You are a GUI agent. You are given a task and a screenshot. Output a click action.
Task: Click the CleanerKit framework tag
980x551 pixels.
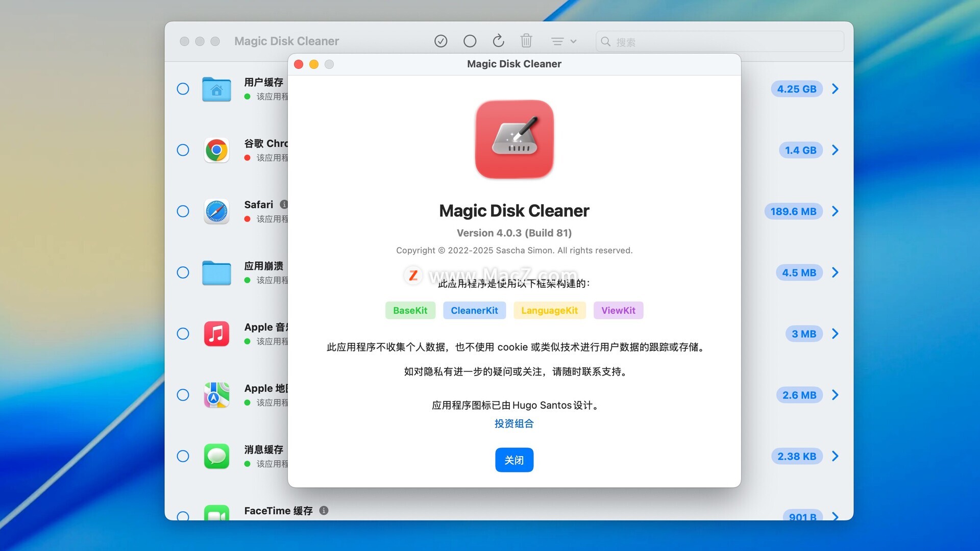[x=474, y=310]
